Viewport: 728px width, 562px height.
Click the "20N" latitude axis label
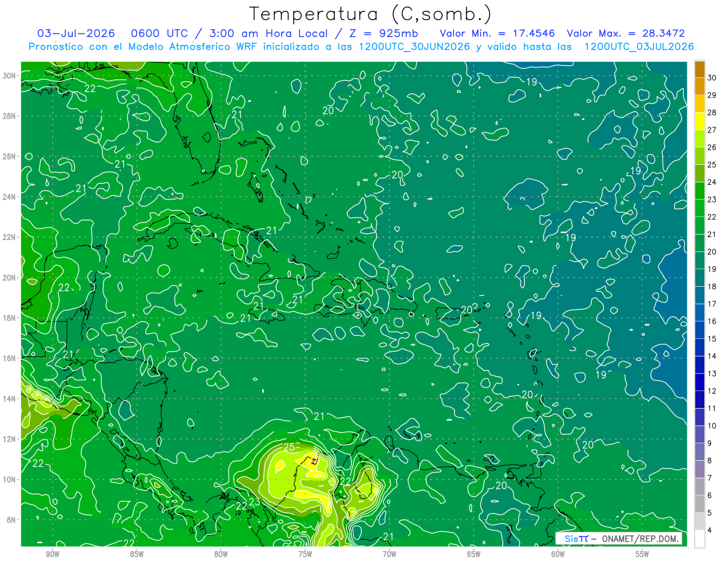point(10,278)
